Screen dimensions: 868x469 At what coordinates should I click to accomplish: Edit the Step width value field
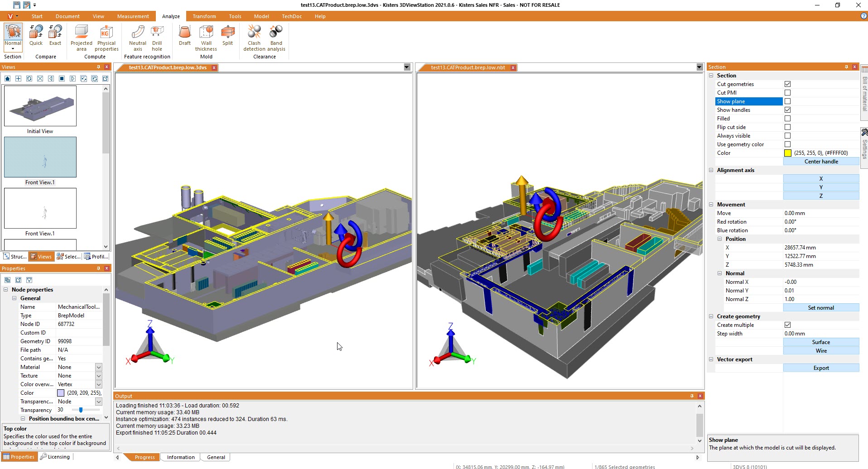(821, 334)
